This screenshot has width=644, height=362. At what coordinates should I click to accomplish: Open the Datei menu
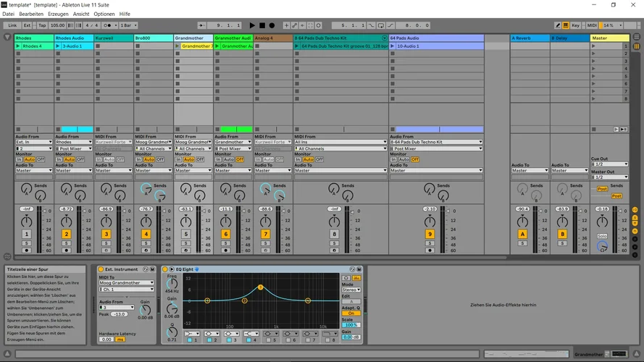coord(8,14)
